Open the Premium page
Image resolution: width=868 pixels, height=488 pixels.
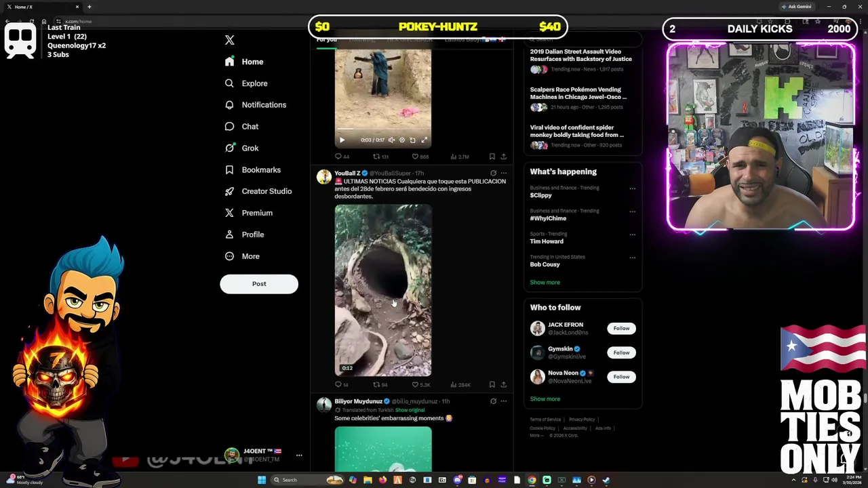(x=248, y=213)
